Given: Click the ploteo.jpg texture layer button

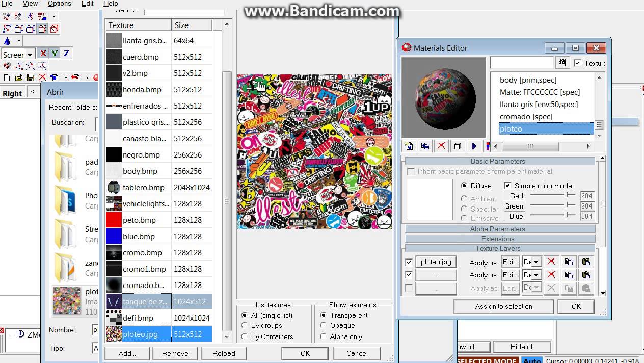Looking at the screenshot, I should coord(436,262).
